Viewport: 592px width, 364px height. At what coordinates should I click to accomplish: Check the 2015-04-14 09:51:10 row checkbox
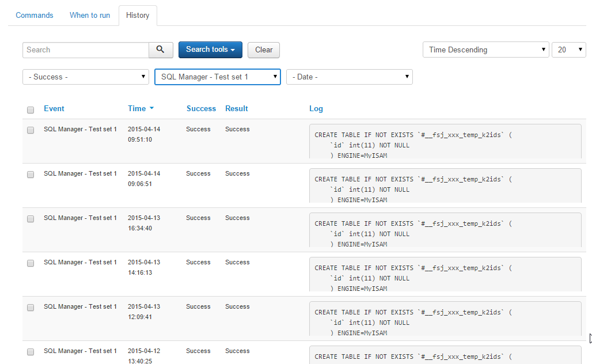point(31,130)
